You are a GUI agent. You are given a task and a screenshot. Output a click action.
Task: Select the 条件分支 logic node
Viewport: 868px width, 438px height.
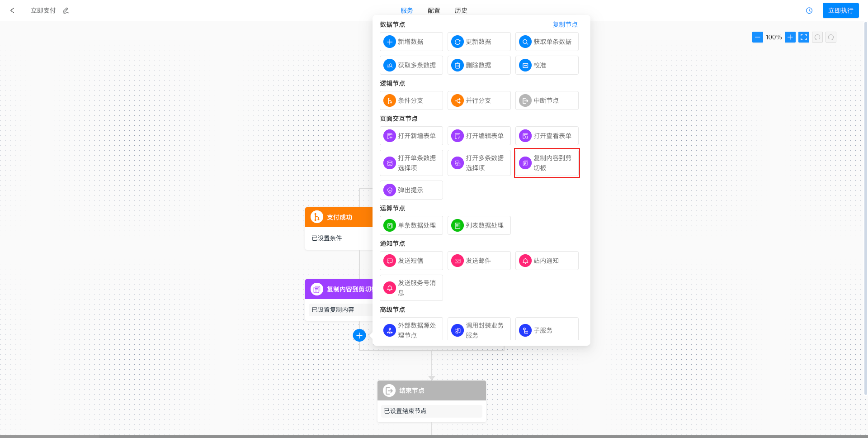tap(411, 100)
